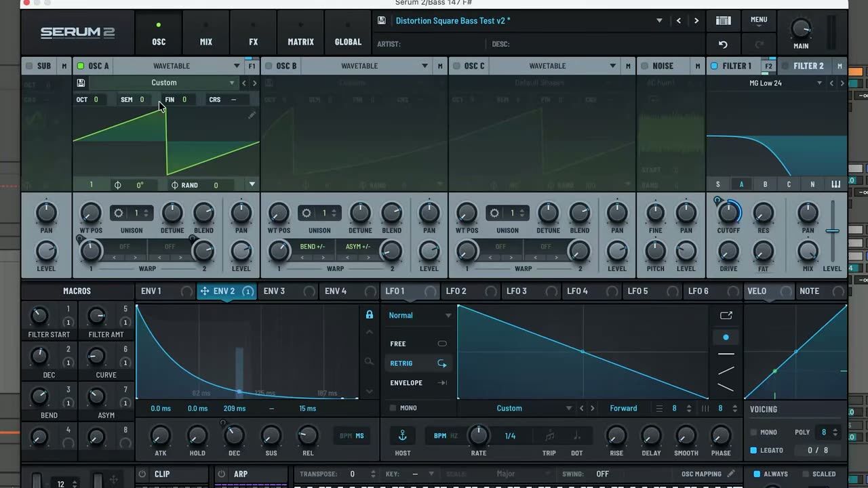Viewport: 868px width, 488px height.
Task: Select the flat line LFO drawing tool
Action: (x=726, y=354)
